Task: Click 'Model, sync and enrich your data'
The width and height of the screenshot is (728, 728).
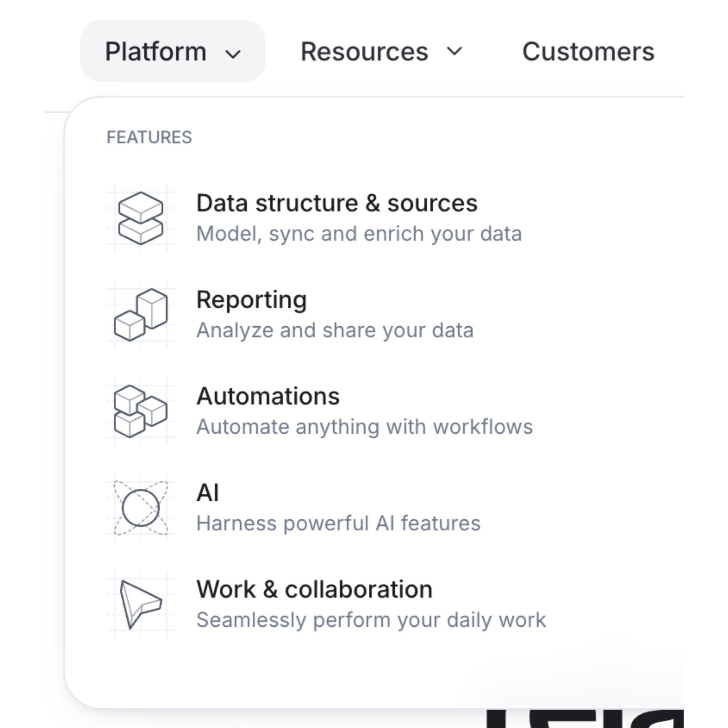Action: 359,234
